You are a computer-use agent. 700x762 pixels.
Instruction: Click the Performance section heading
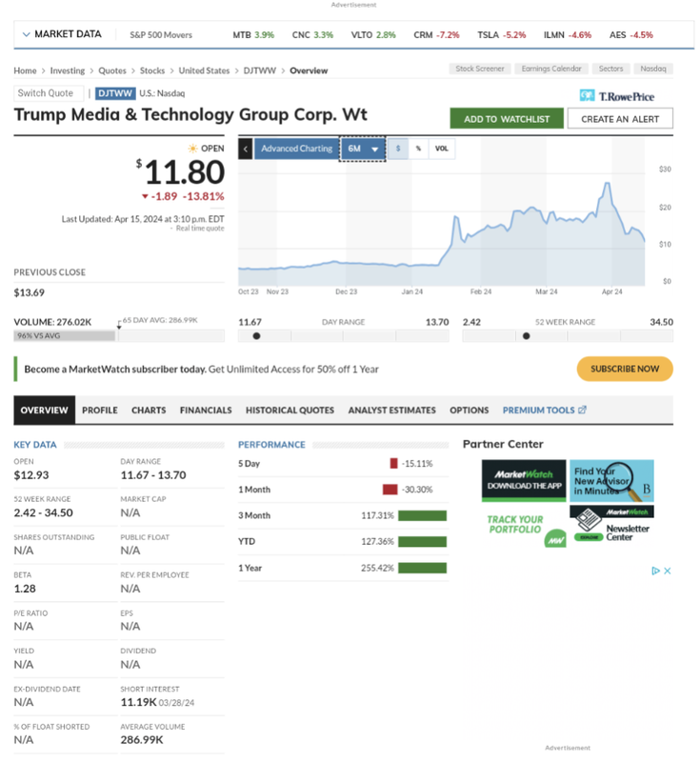271,445
